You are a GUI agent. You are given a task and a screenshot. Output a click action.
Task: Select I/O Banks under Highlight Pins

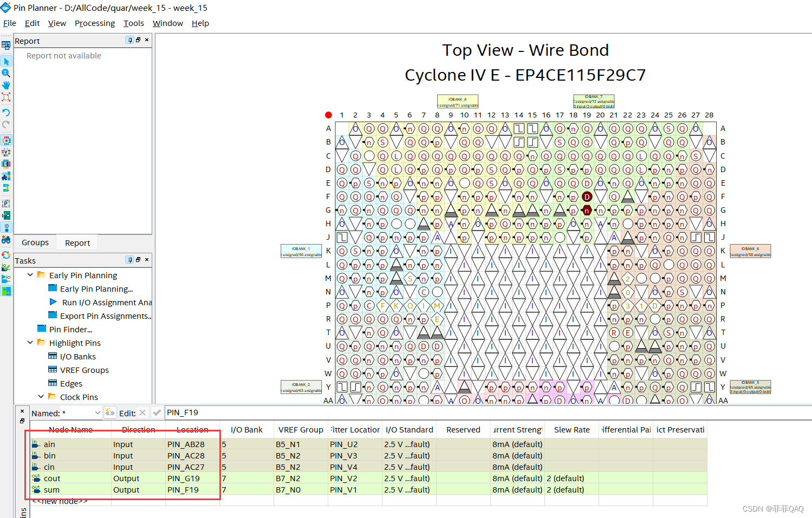pyautogui.click(x=77, y=356)
